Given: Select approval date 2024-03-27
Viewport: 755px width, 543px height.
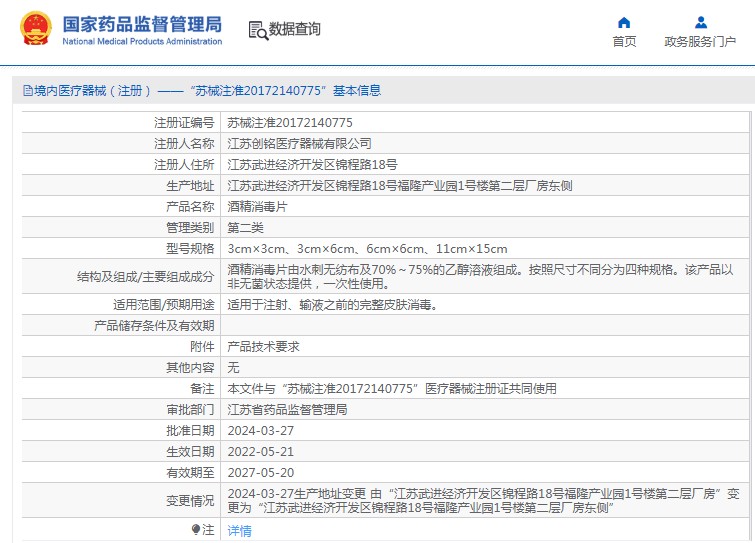Looking at the screenshot, I should [260, 431].
